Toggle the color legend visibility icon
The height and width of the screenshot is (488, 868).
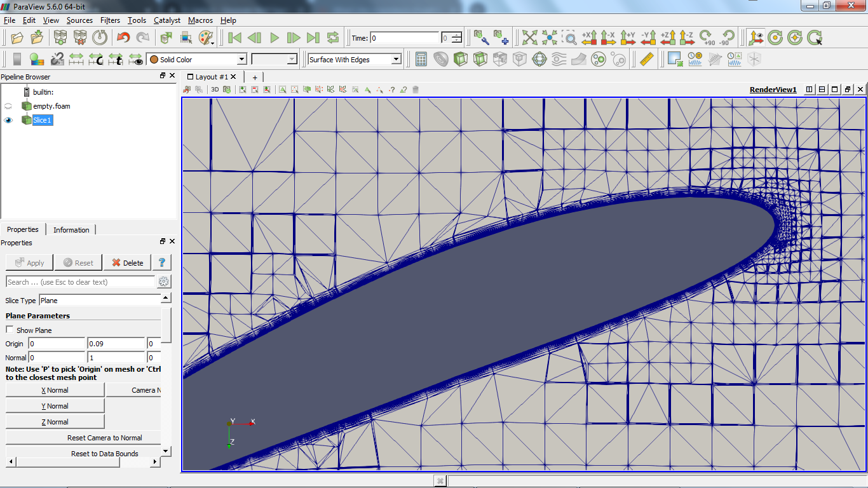pyautogui.click(x=17, y=59)
